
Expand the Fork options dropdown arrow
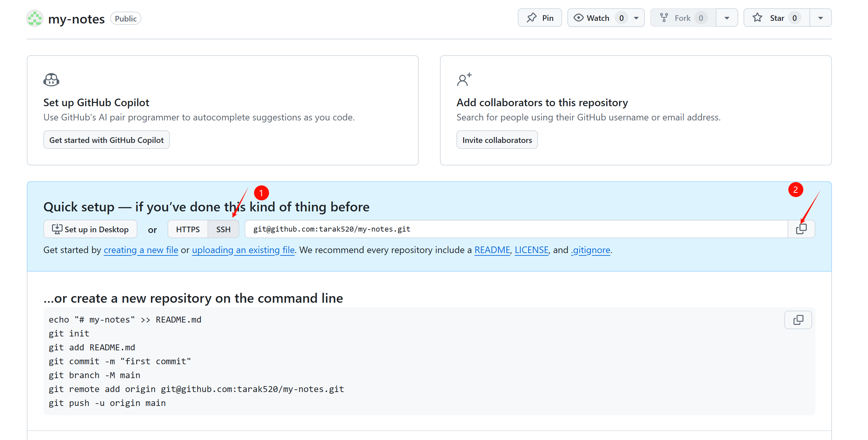click(x=726, y=18)
